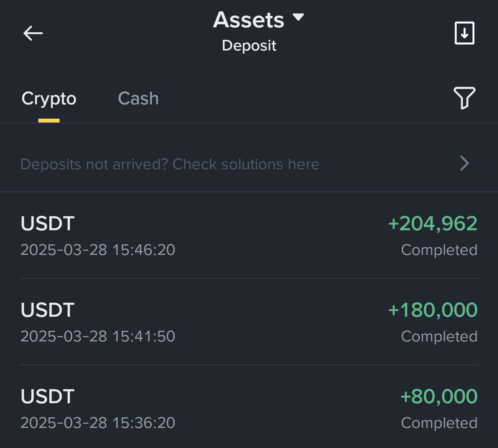Click the download history export icon

tap(464, 33)
